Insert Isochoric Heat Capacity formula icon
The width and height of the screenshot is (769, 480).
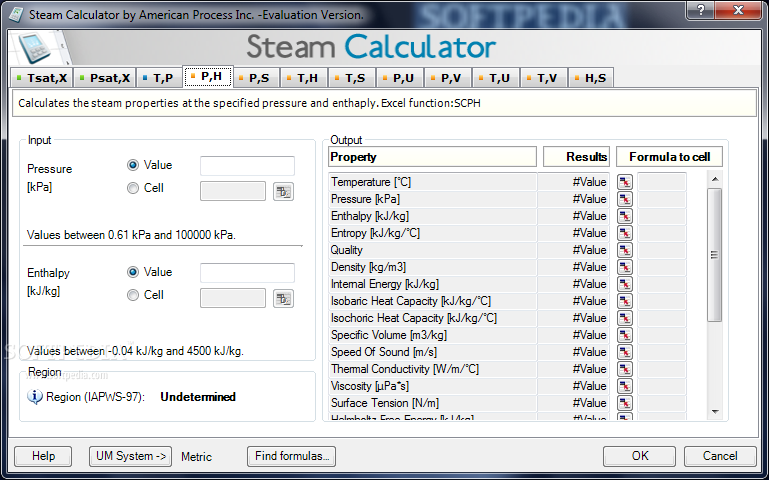625,318
